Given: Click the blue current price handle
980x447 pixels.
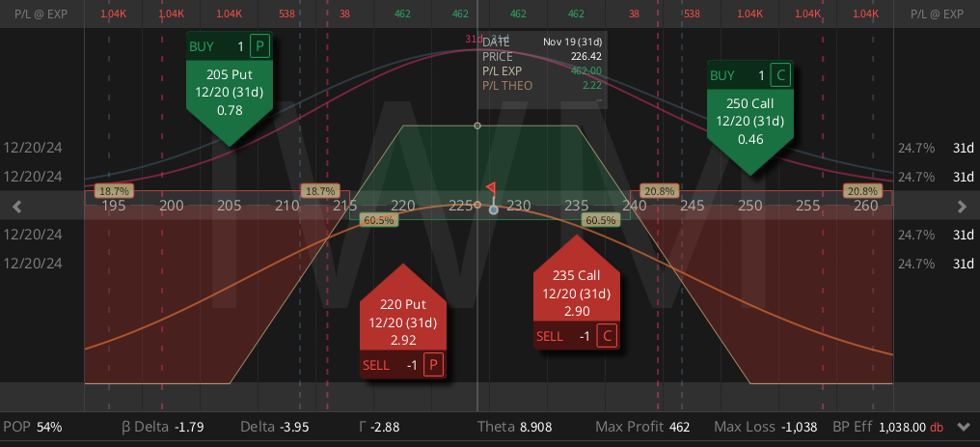Looking at the screenshot, I should click(494, 210).
